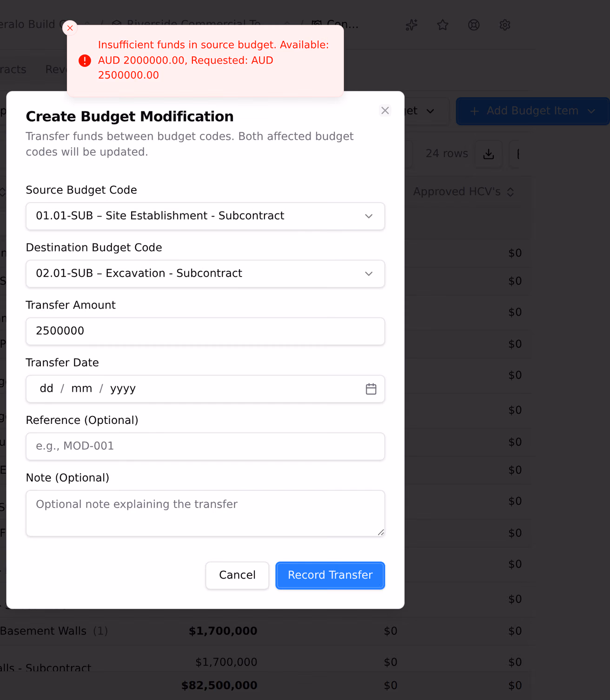Focus the Transfer Amount field
610x700 pixels.
click(x=205, y=331)
